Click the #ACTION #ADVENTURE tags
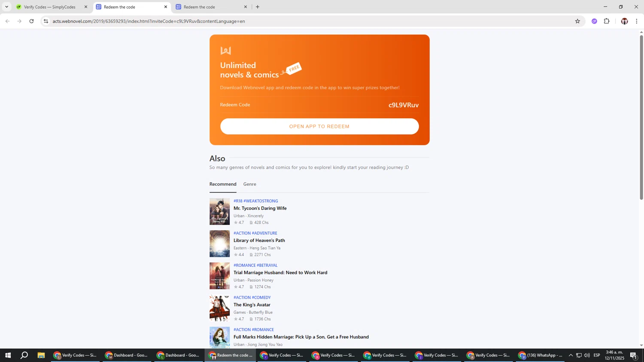The image size is (644, 362). pyautogui.click(x=255, y=233)
